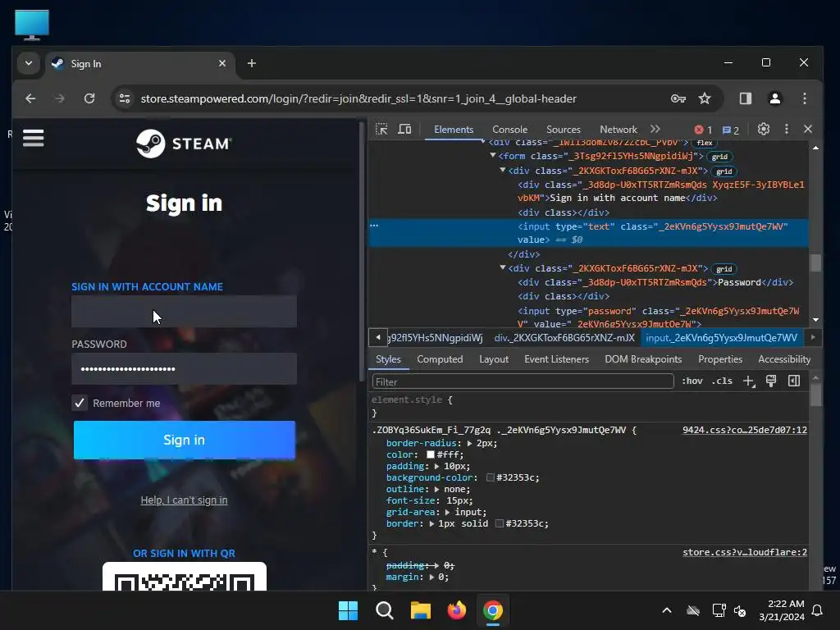Click the border color #32353c swatch
The width and height of the screenshot is (840, 630).
click(x=499, y=524)
